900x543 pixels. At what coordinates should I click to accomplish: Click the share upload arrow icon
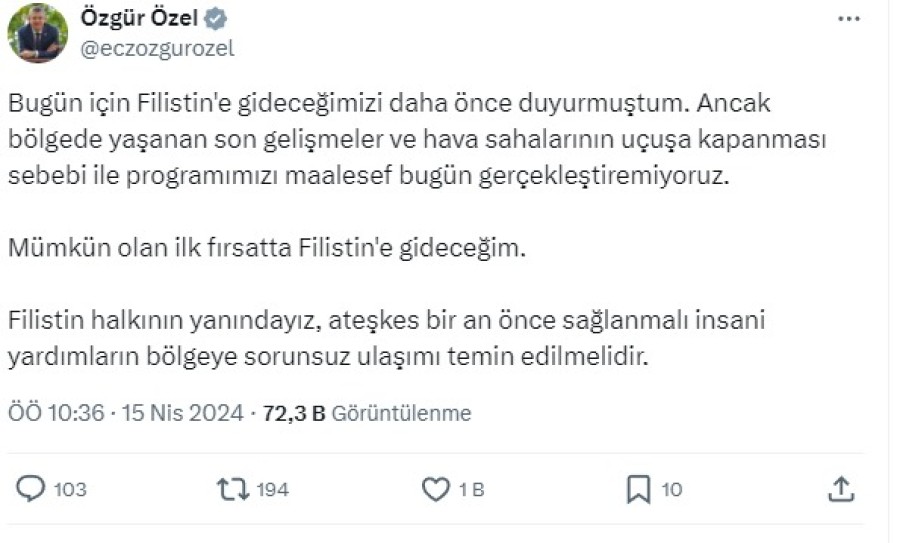pyautogui.click(x=842, y=488)
